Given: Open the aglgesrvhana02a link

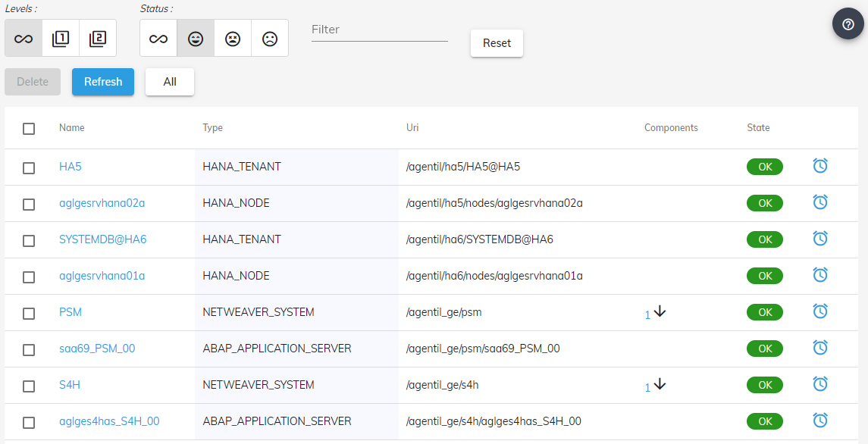Looking at the screenshot, I should [x=102, y=203].
